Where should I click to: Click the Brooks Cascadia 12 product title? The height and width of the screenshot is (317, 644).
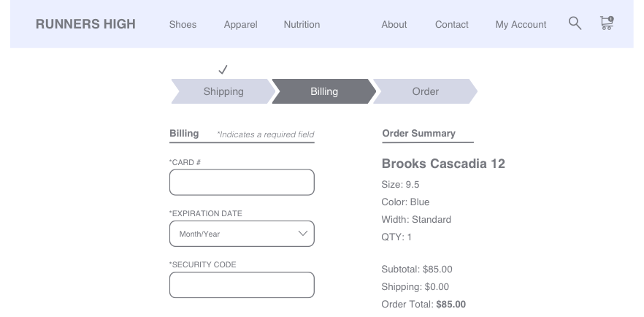click(x=443, y=164)
